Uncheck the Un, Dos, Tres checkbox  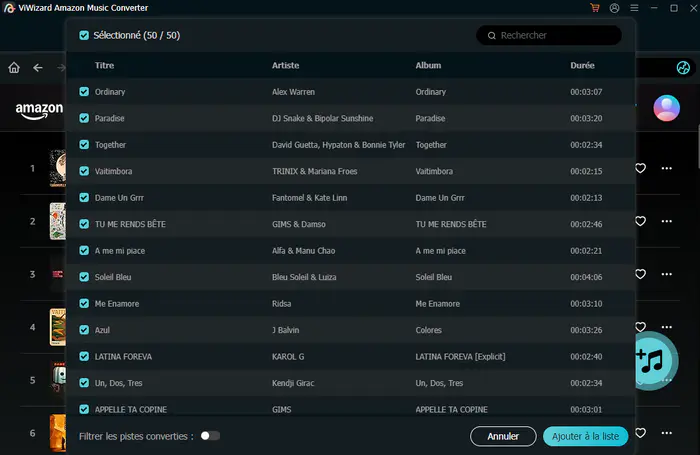click(84, 383)
